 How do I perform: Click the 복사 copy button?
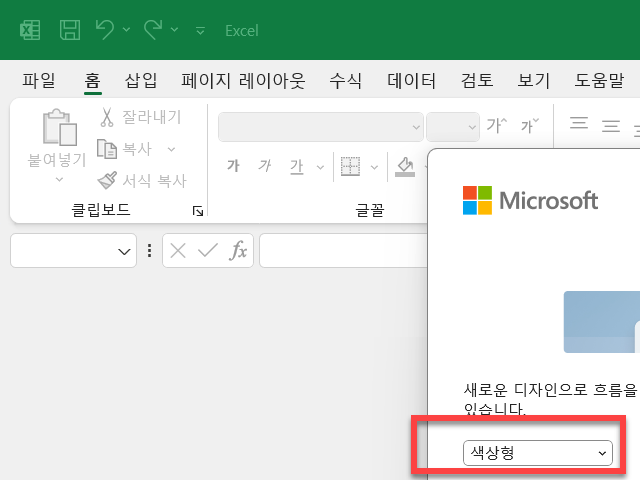[x=124, y=149]
